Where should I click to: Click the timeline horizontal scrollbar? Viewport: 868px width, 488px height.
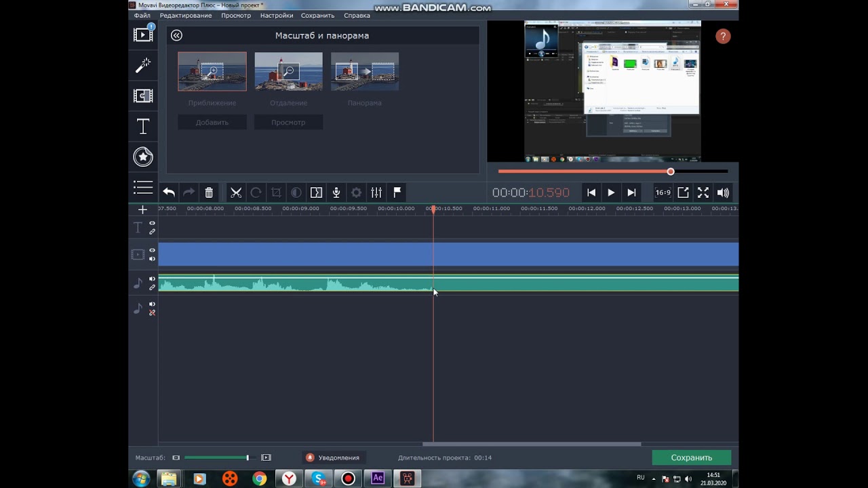point(532,444)
